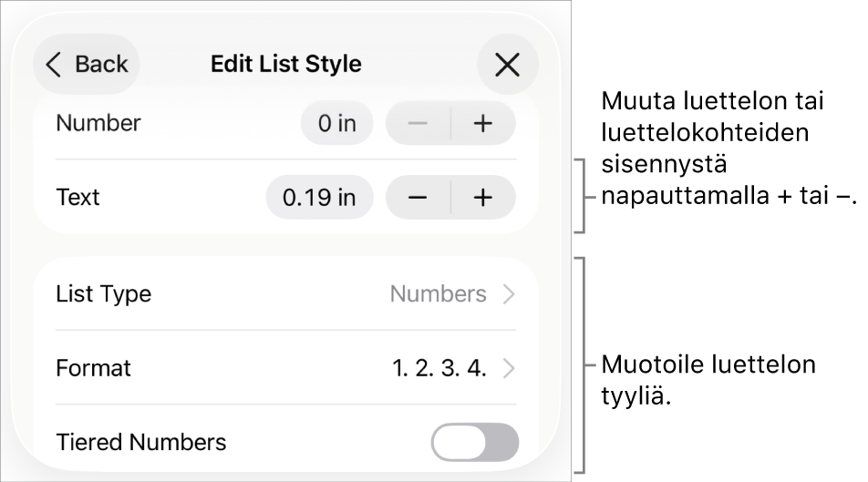Decrease the Number indent with minus
Image resolution: width=868 pixels, height=482 pixels.
tap(418, 123)
